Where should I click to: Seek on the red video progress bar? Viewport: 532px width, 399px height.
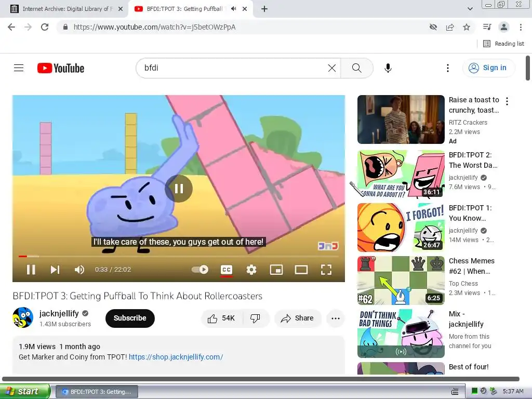(179, 256)
